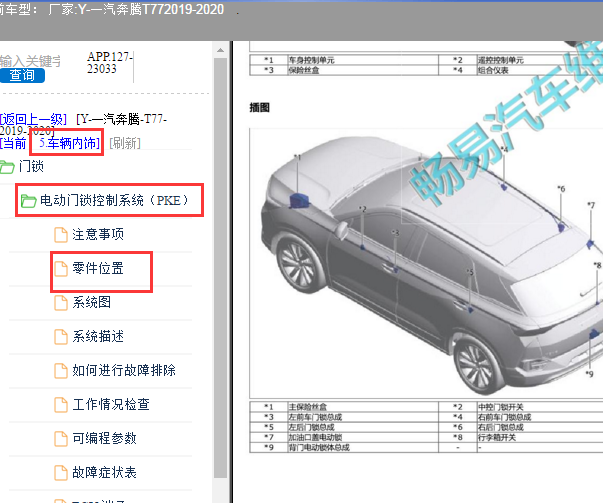This screenshot has height=503, width=603.
Task: Collapse 电动门锁控制系统（PKE） folder
Action: pos(114,200)
